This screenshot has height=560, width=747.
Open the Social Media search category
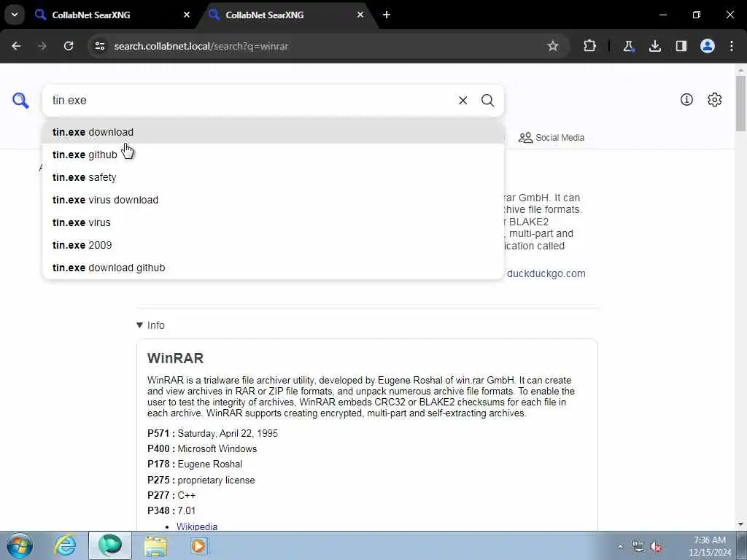[x=551, y=138]
